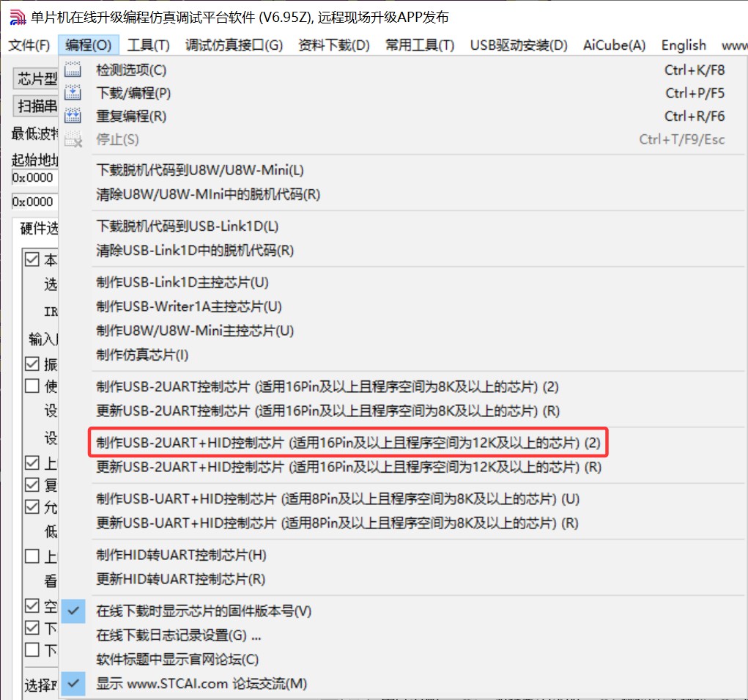
Task: Toggle the 空 checkbox in hardware options
Action: tap(32, 605)
